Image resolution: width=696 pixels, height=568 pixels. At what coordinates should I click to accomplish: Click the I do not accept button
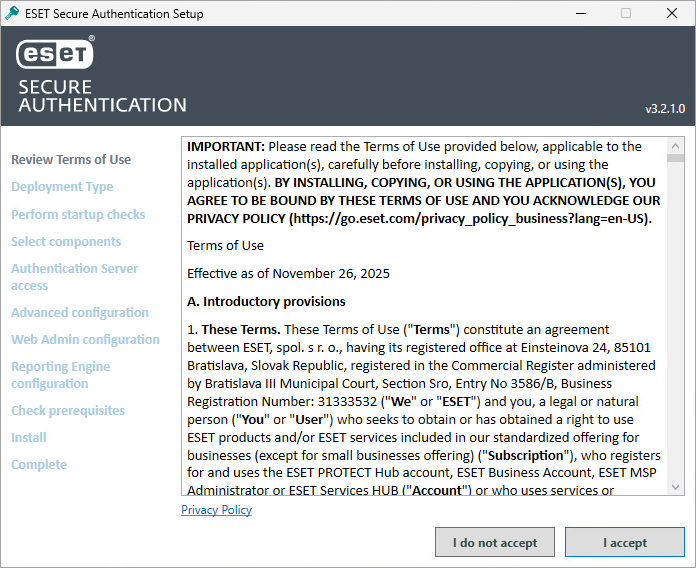tap(495, 542)
